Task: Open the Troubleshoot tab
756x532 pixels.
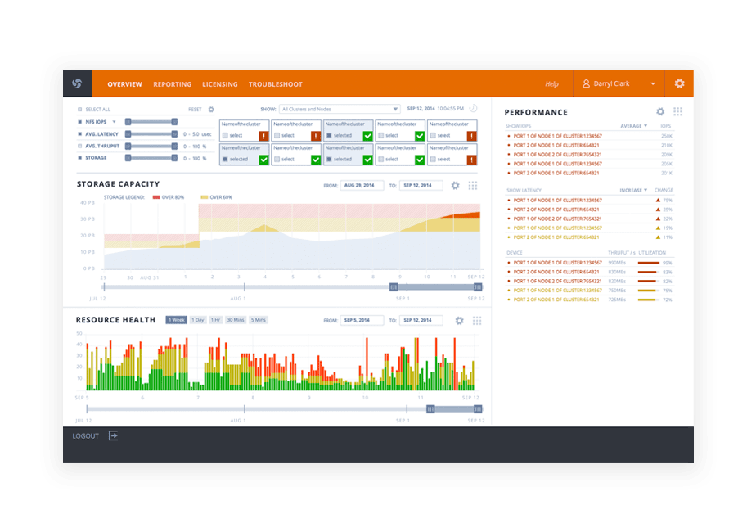Action: tap(275, 84)
